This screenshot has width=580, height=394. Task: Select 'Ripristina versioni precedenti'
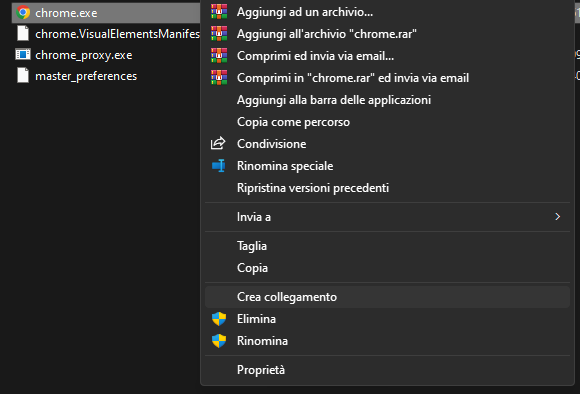387,188
